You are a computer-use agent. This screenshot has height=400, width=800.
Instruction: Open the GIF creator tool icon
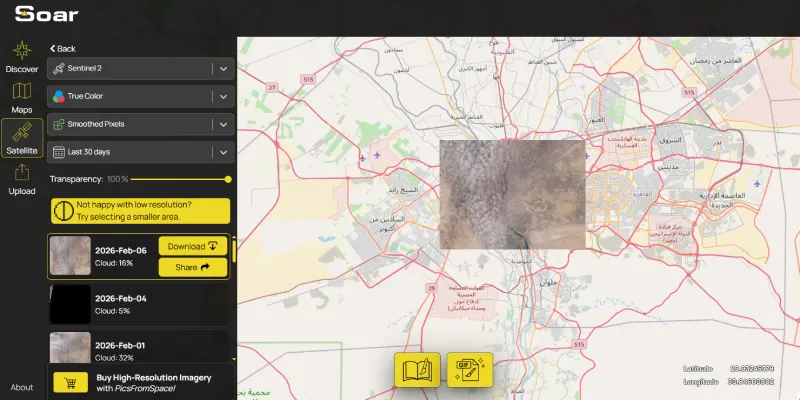click(x=470, y=370)
